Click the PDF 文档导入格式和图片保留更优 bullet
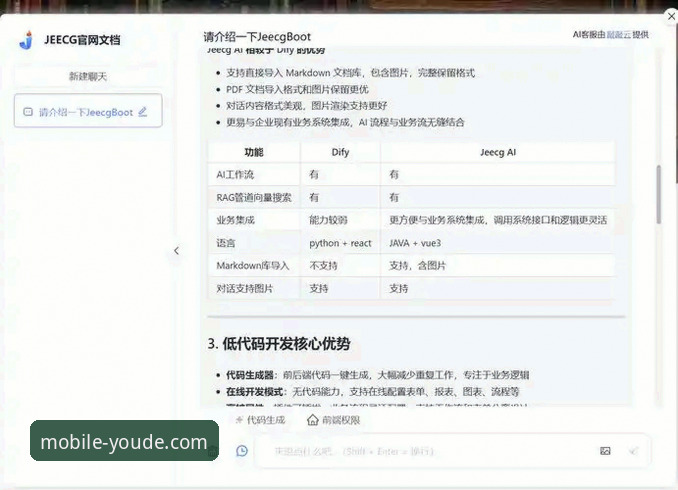The height and width of the screenshot is (490, 678). click(297, 90)
